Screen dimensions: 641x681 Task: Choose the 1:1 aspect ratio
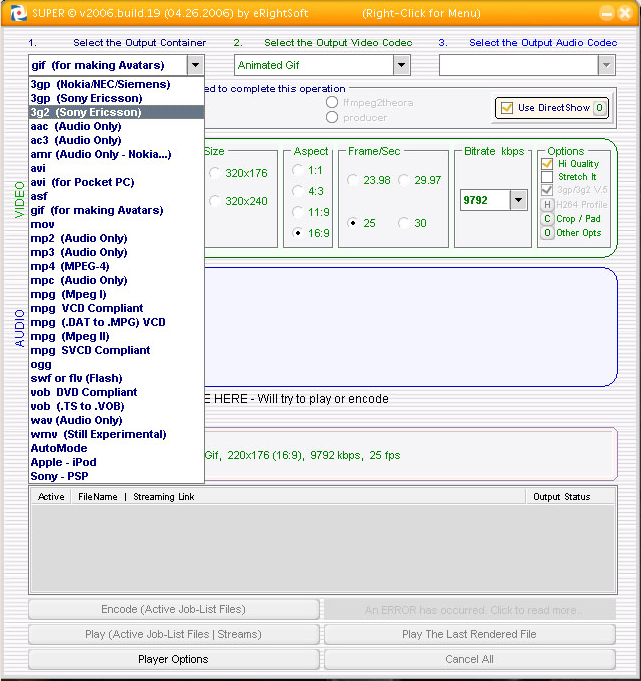(297, 170)
